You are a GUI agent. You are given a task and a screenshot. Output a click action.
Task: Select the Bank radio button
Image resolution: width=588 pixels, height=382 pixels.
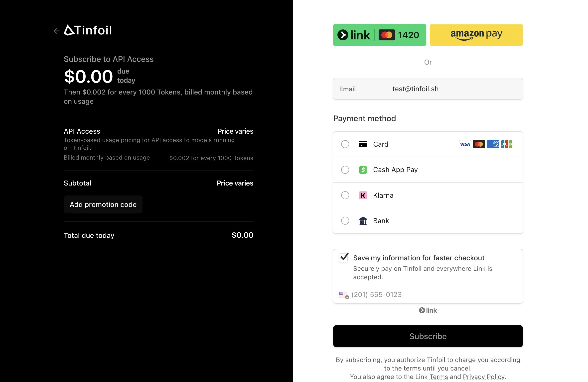tap(345, 221)
